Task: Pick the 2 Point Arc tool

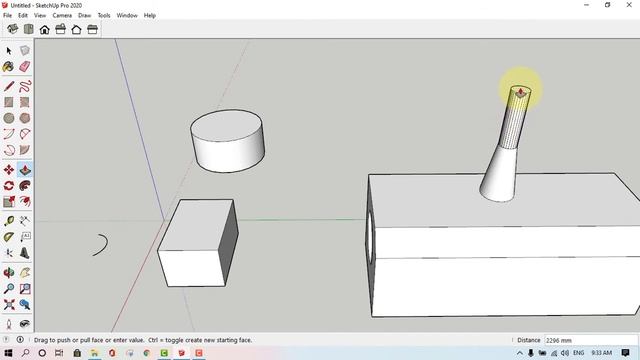Action: [x=25, y=134]
